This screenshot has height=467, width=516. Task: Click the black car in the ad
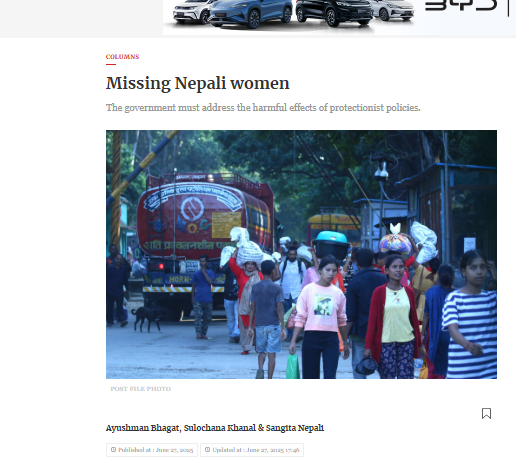point(335,13)
